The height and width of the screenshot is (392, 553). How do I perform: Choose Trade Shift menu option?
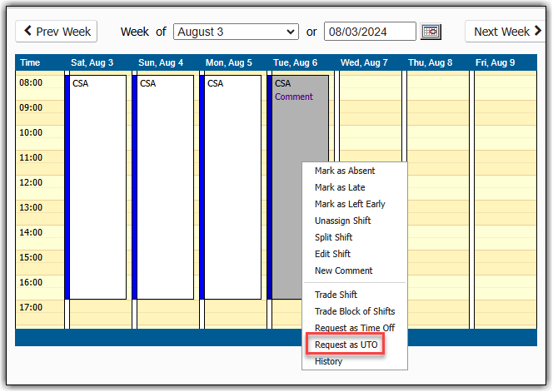click(336, 295)
